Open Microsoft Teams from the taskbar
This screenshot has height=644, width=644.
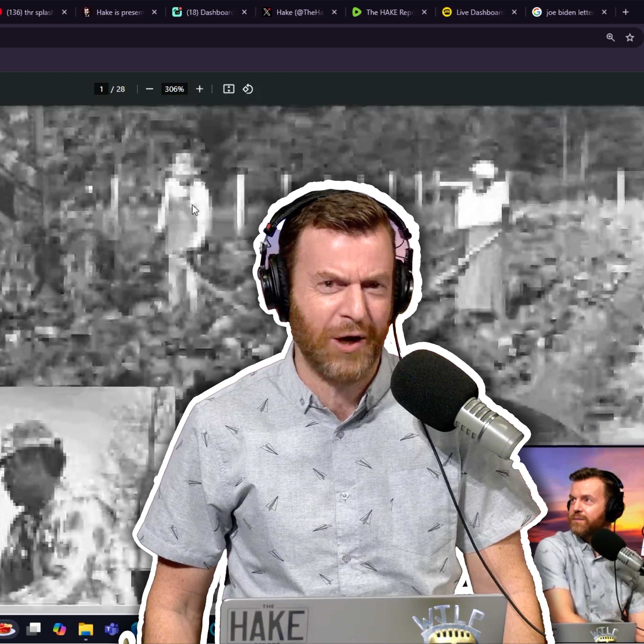(111, 629)
